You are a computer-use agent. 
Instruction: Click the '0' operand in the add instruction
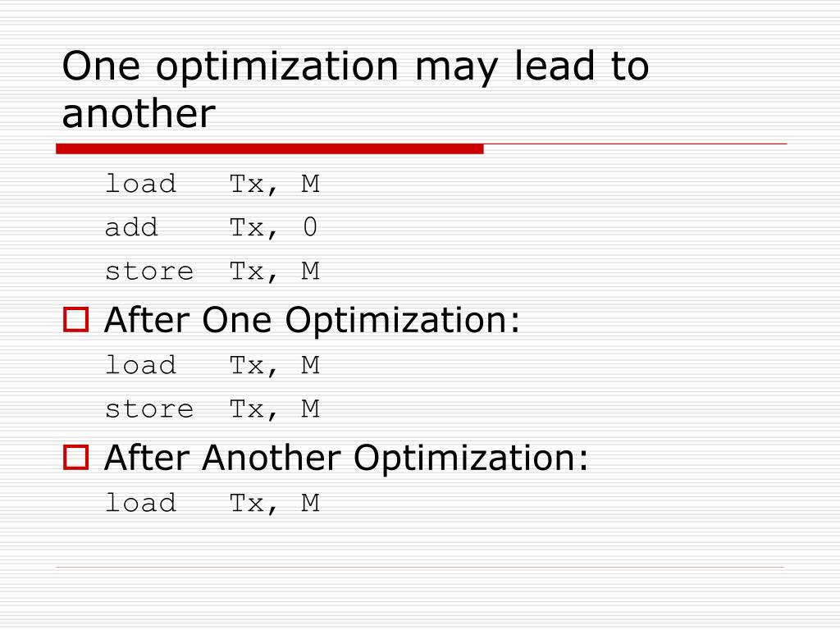click(x=310, y=226)
